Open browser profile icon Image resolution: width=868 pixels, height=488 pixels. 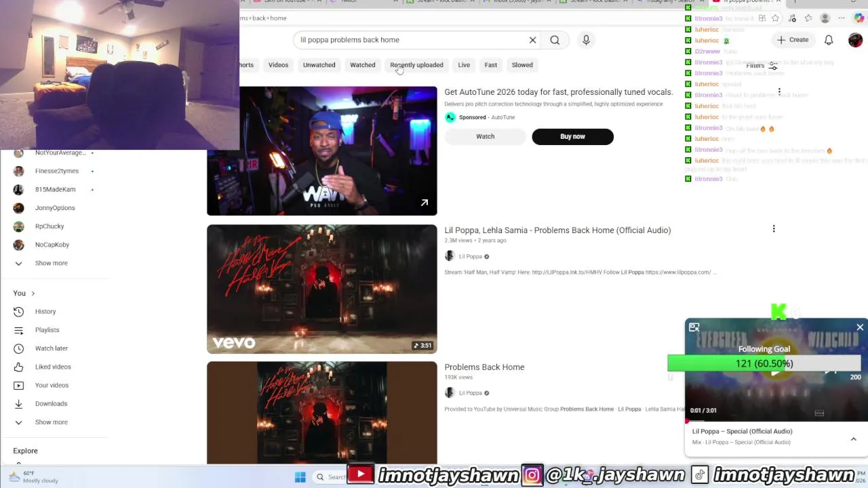(825, 18)
